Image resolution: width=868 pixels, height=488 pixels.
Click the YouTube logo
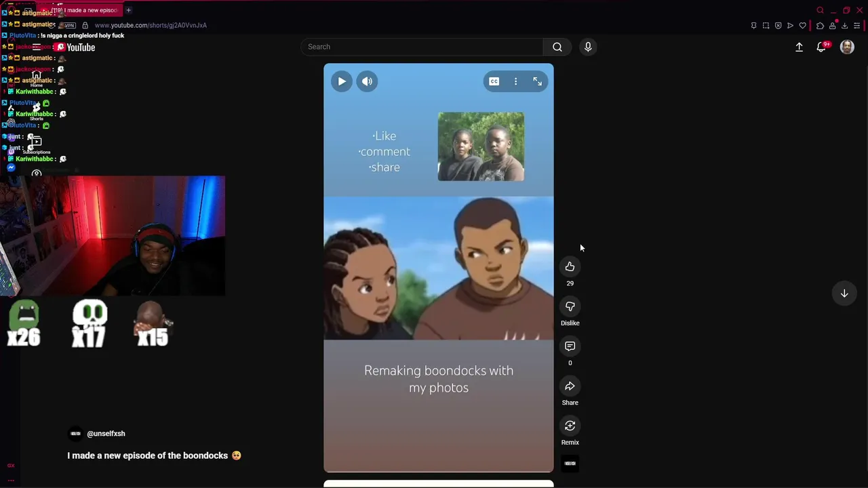coord(76,47)
